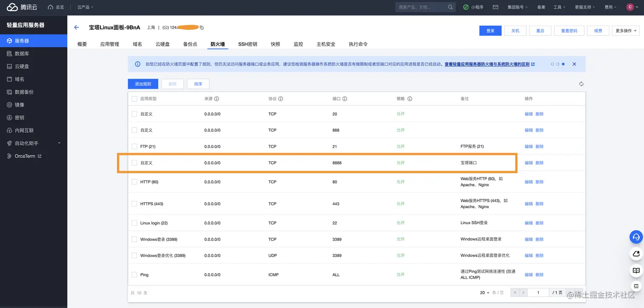
Task: Click the 排序 button
Action: [198, 84]
